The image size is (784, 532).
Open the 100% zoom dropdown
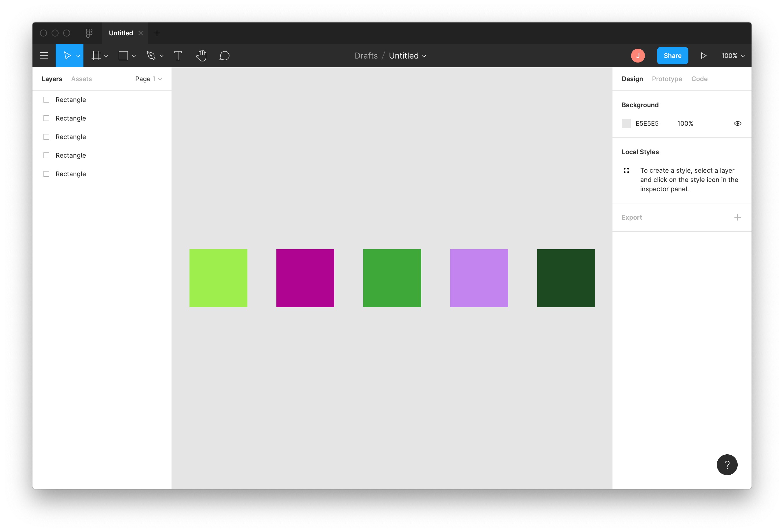coord(733,56)
